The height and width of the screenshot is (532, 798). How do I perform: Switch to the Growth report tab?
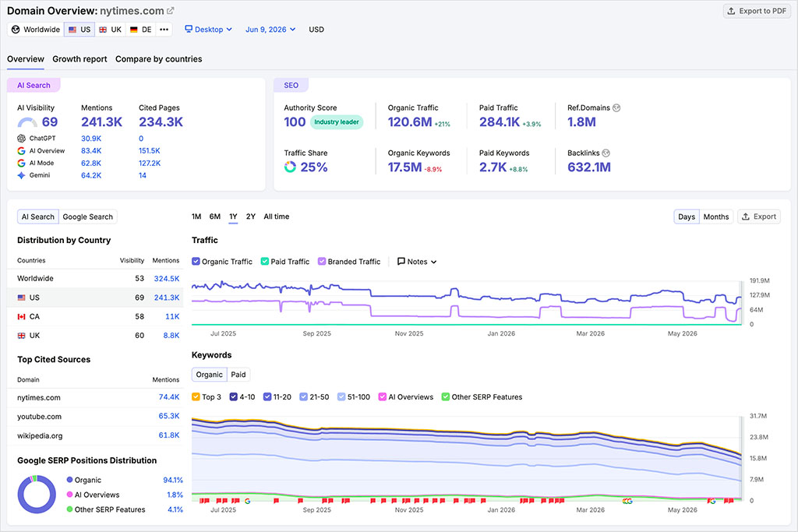coord(79,59)
